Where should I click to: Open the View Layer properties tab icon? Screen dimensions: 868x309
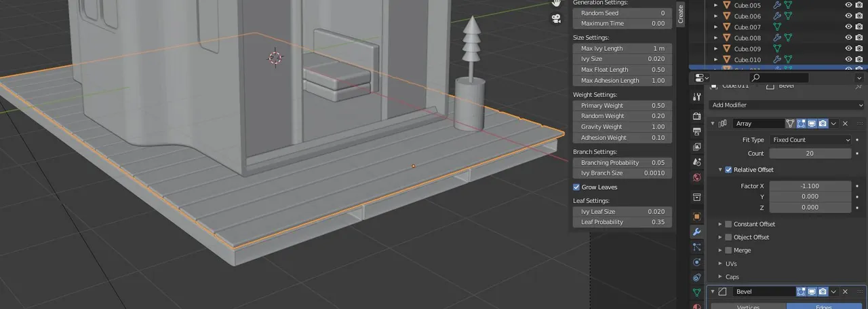tap(696, 147)
